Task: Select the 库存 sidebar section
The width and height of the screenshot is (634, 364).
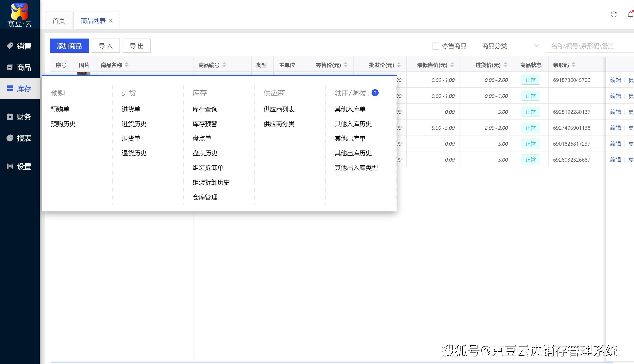Action: click(x=20, y=89)
